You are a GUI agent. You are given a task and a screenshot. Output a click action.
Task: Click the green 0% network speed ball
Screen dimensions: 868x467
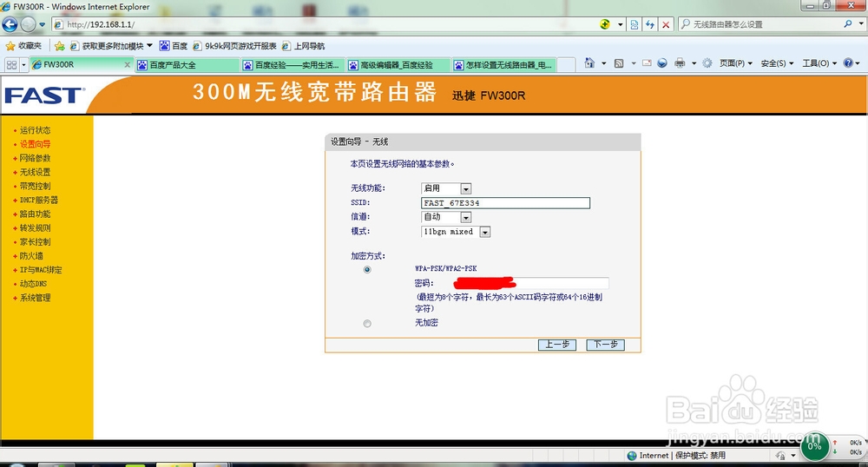[x=814, y=446]
